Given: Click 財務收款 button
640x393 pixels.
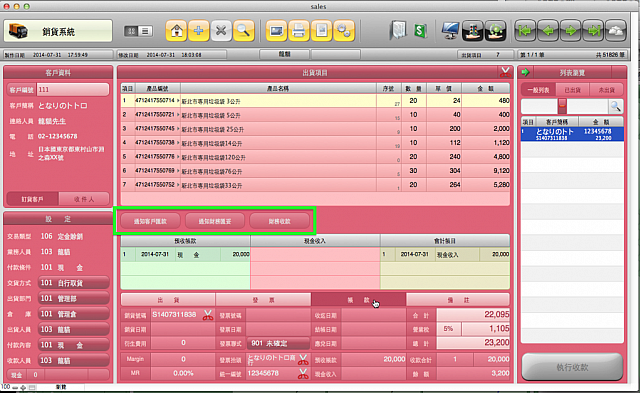Looking at the screenshot, I should [280, 221].
